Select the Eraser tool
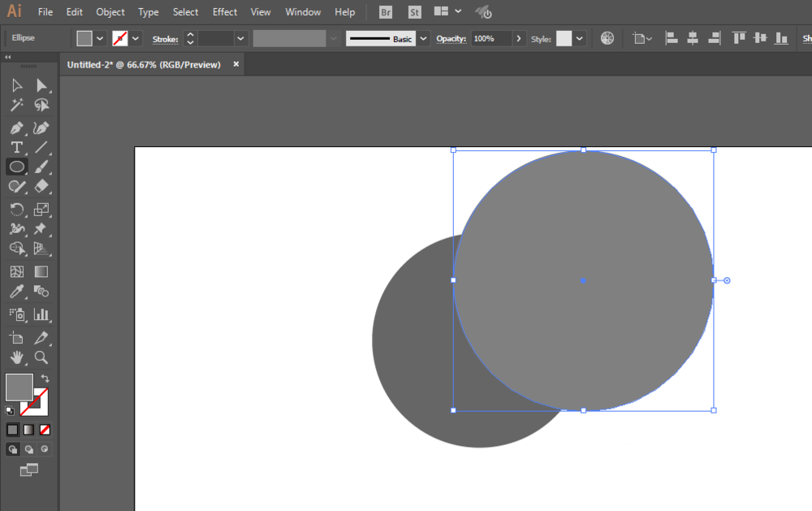 (41, 186)
